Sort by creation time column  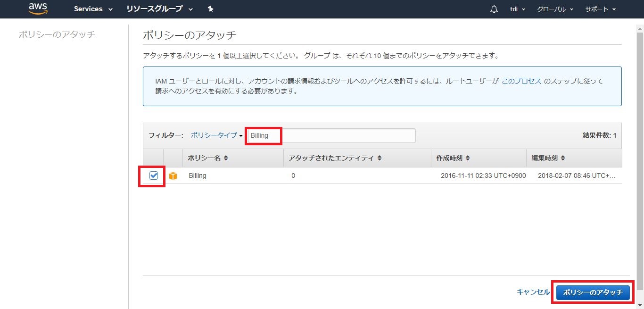(x=467, y=159)
